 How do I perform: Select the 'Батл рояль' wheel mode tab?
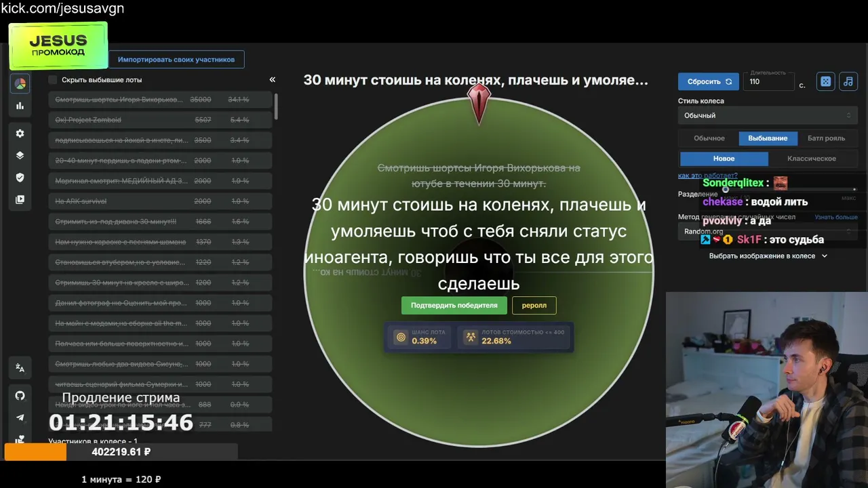[826, 138]
